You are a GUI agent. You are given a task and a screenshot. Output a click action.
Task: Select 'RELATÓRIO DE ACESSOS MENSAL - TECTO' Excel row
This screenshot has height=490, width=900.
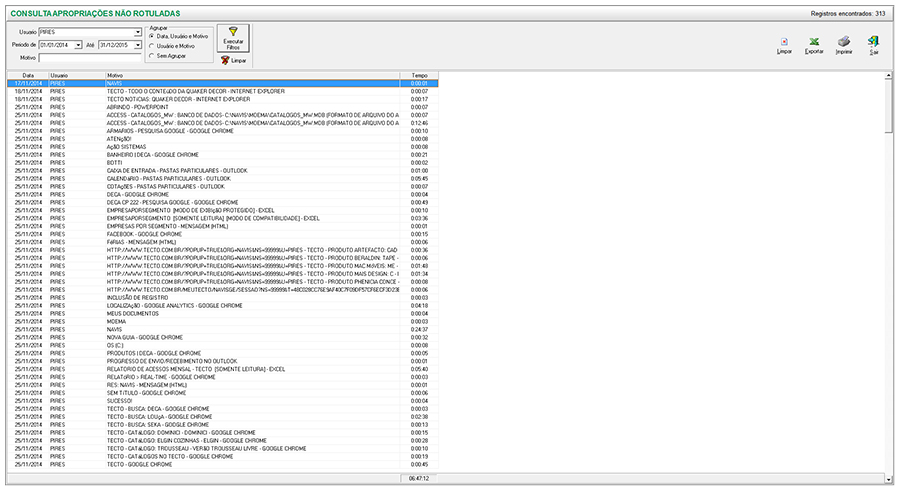223,370
